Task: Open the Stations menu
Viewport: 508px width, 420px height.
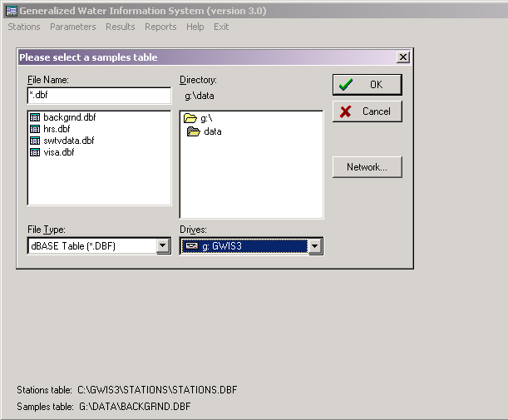Action: tap(24, 27)
